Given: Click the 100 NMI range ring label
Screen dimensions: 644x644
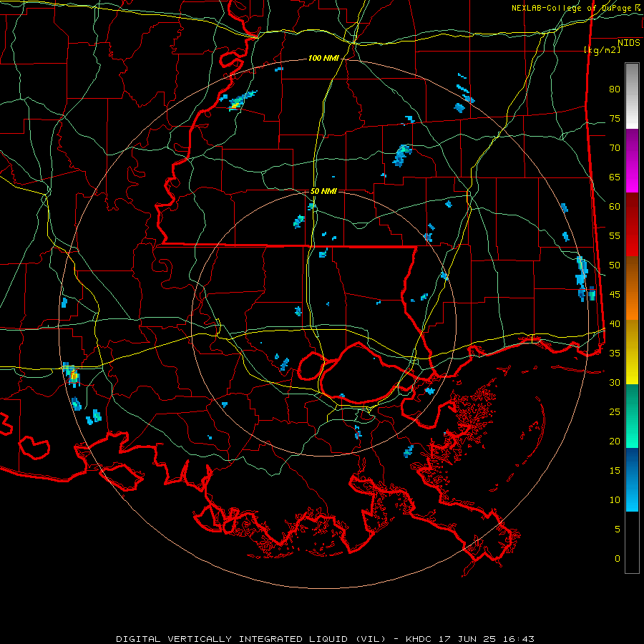Looking at the screenshot, I should pos(323,59).
